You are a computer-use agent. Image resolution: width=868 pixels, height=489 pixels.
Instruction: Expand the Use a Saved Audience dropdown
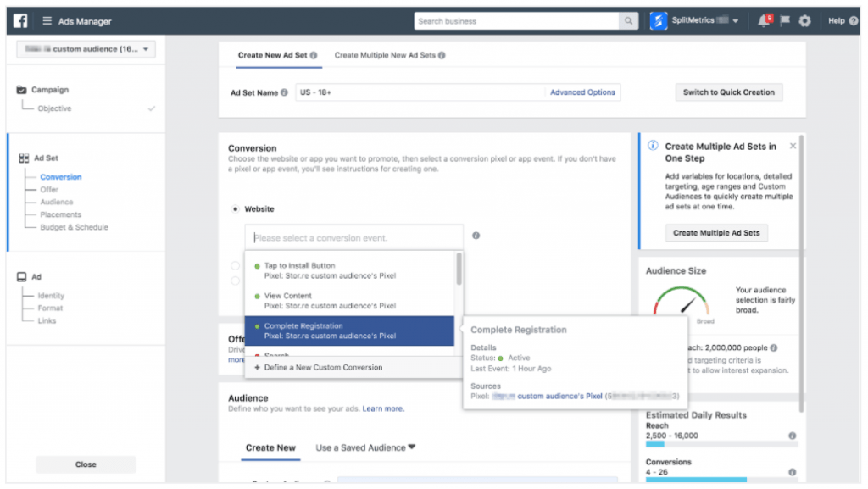(364, 447)
